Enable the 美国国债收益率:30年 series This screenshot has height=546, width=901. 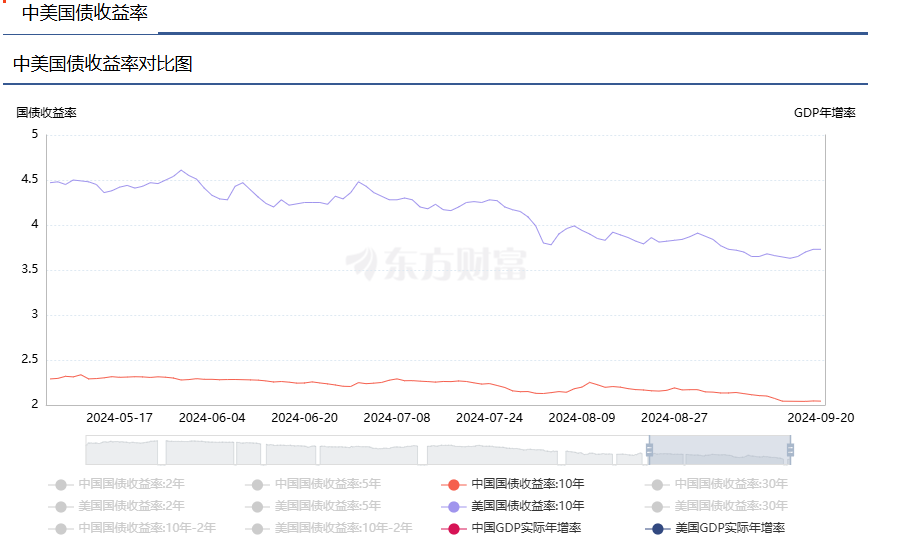pyautogui.click(x=716, y=506)
